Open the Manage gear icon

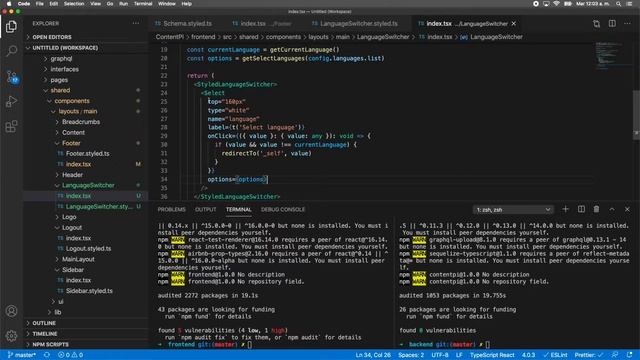coord(11,336)
